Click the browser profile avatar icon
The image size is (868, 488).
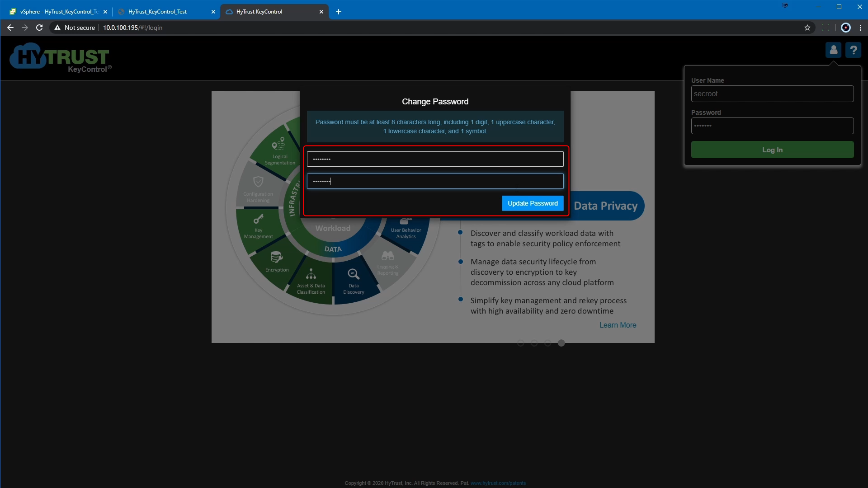(x=846, y=28)
